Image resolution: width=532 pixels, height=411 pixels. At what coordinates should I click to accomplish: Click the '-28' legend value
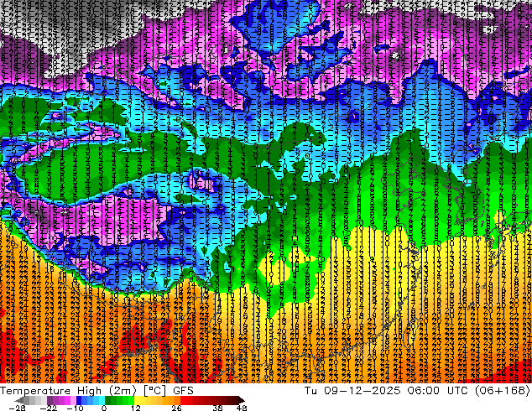click(18, 408)
